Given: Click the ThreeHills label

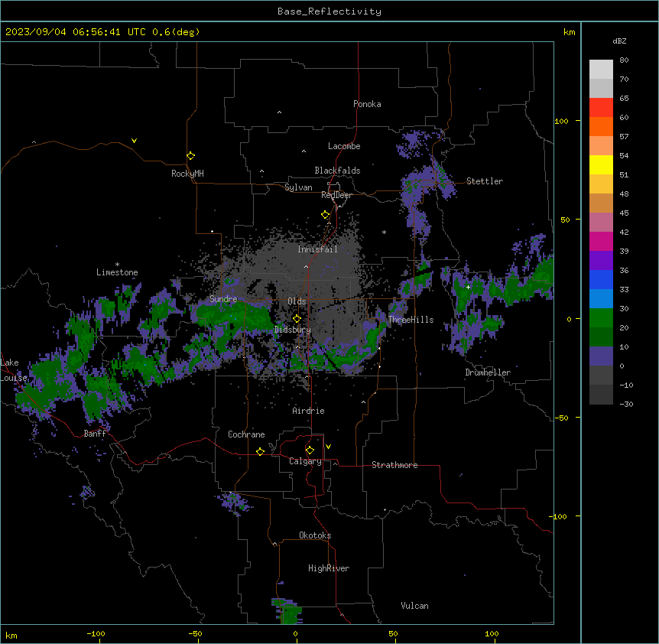Looking at the screenshot, I should pos(411,320).
